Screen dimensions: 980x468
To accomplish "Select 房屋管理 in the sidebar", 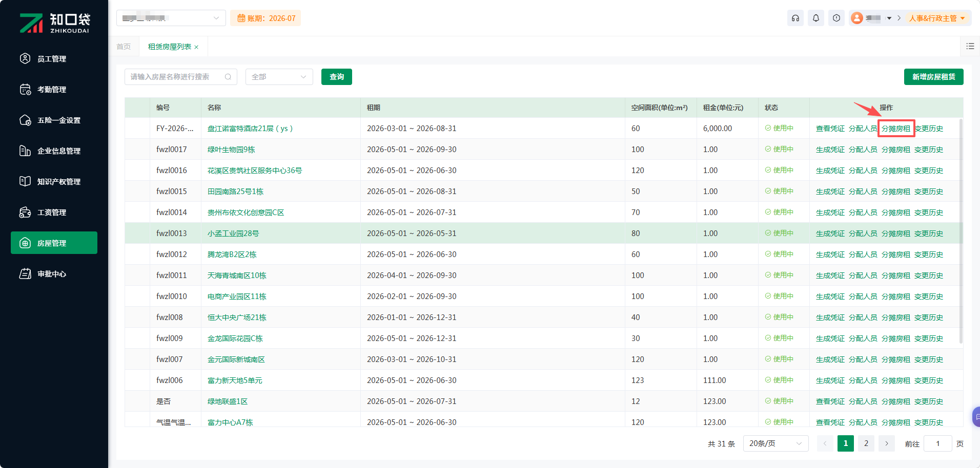I will point(54,243).
